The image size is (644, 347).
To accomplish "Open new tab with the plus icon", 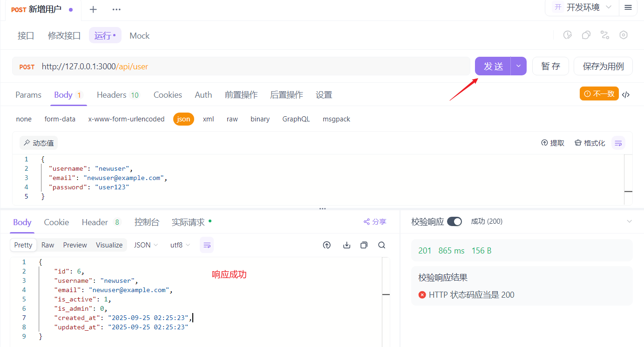I will pyautogui.click(x=93, y=9).
